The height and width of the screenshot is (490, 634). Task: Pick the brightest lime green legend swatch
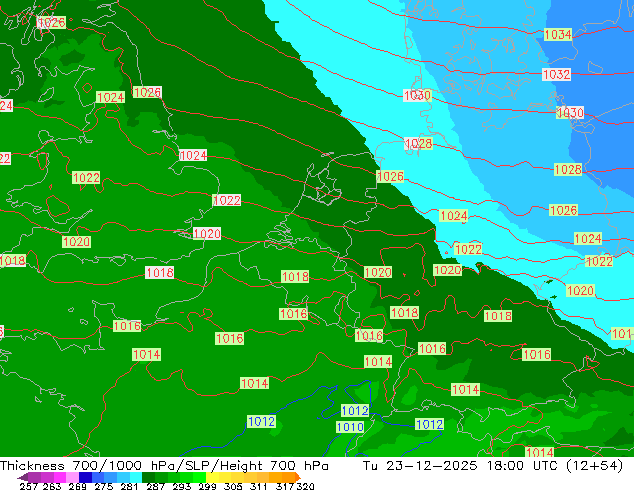(200, 477)
